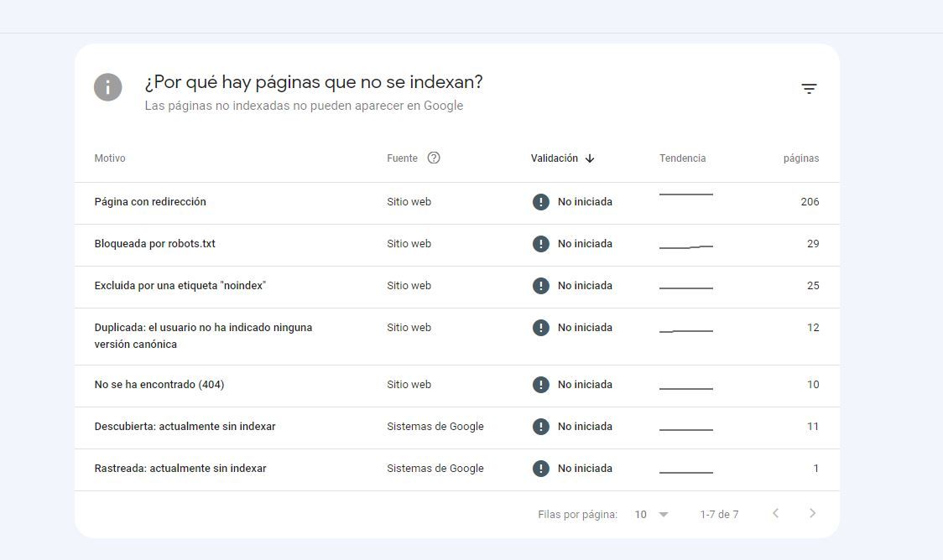The height and width of the screenshot is (560, 943).
Task: Go to the previous results page arrow
Action: tap(776, 513)
